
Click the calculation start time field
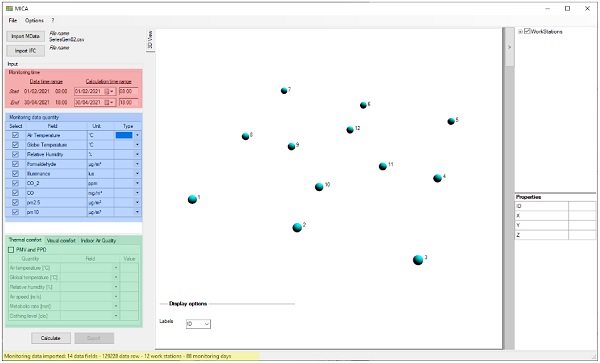pyautogui.click(x=129, y=91)
